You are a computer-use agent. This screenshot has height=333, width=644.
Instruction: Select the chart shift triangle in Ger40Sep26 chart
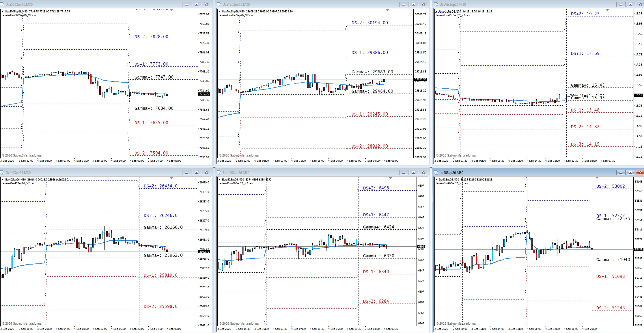tap(171, 178)
